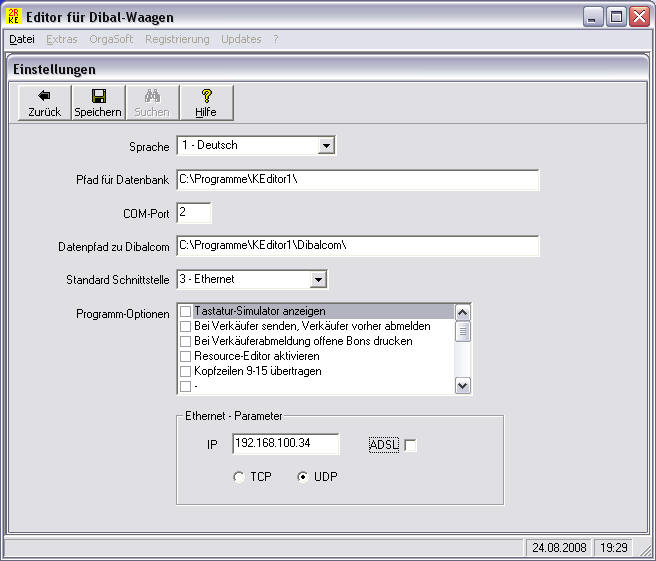Select the TCP radio button

[x=238, y=477]
